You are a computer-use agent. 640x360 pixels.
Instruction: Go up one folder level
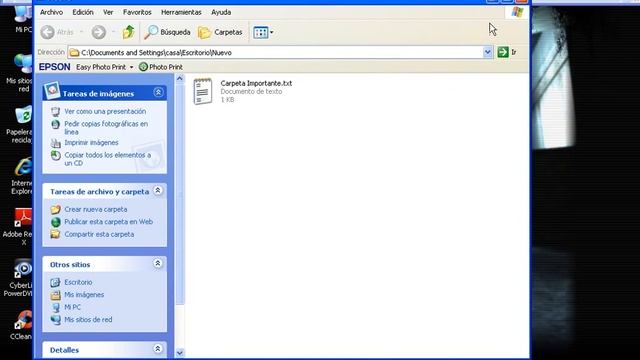[x=129, y=32]
